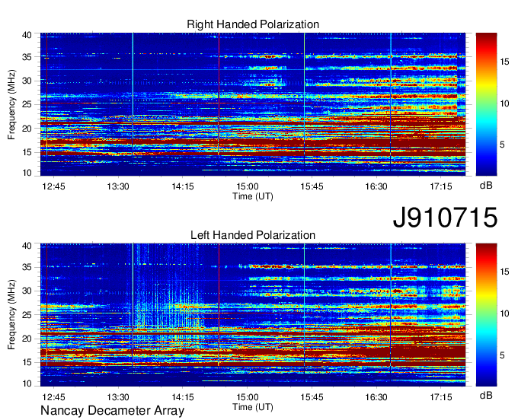This screenshot has width=518, height=420.
Task: Click the 16:30 tick label on bottom plot
Action: pyautogui.click(x=376, y=397)
